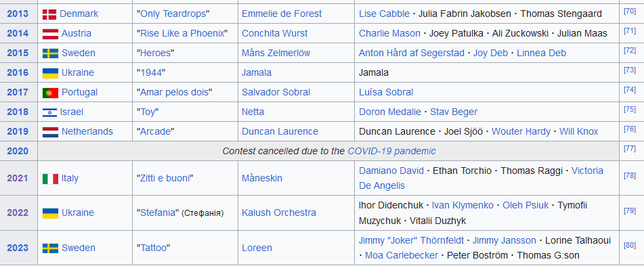Click the Netherlands flag icon
This screenshot has height=268, width=644.
[51, 132]
